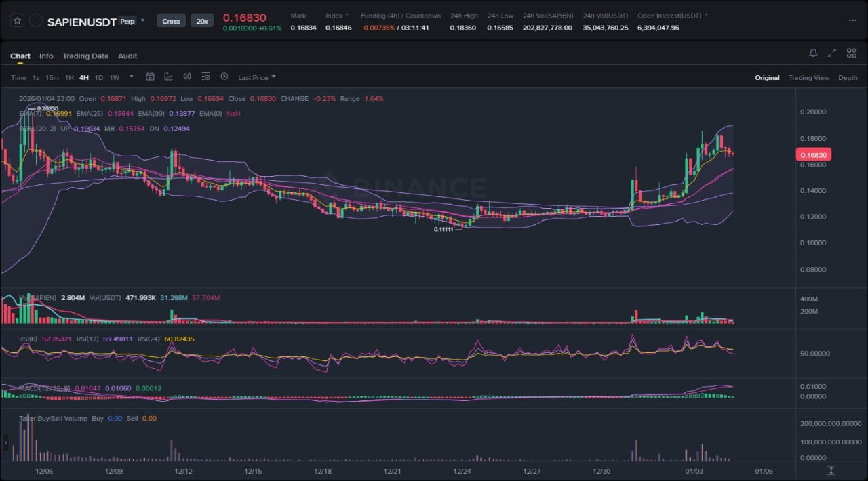The image size is (868, 481).
Task: Select the 15m interval
Action: (52, 77)
